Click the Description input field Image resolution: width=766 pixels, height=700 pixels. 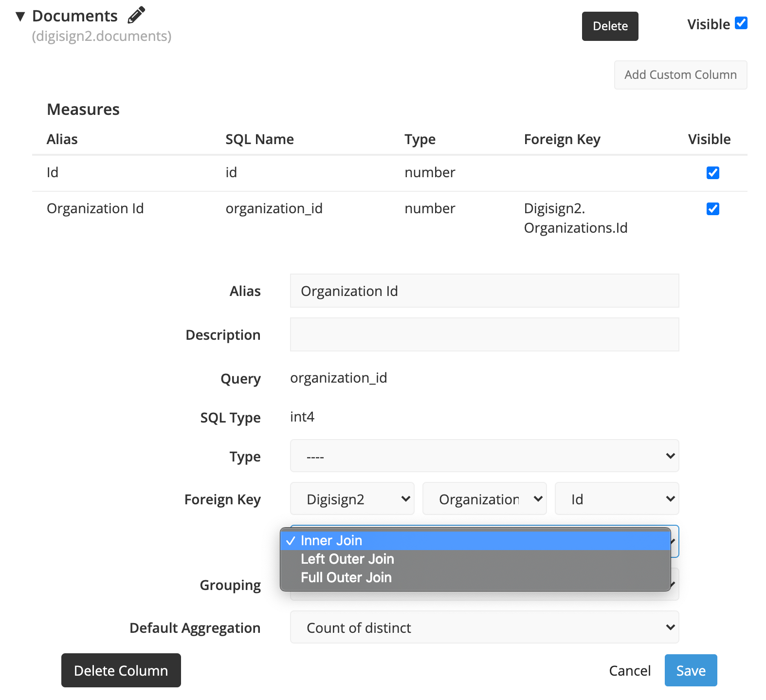click(484, 334)
